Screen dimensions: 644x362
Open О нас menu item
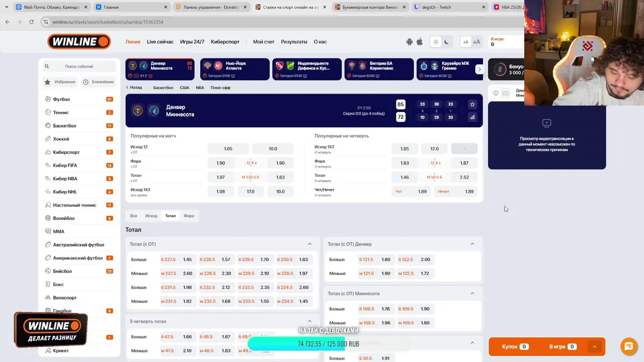(320, 42)
